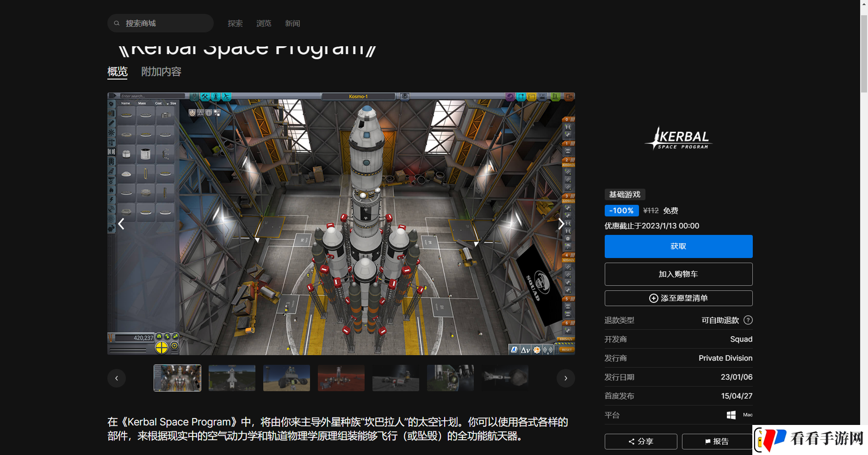
Task: Open the 新闻 nav item
Action: 292,23
